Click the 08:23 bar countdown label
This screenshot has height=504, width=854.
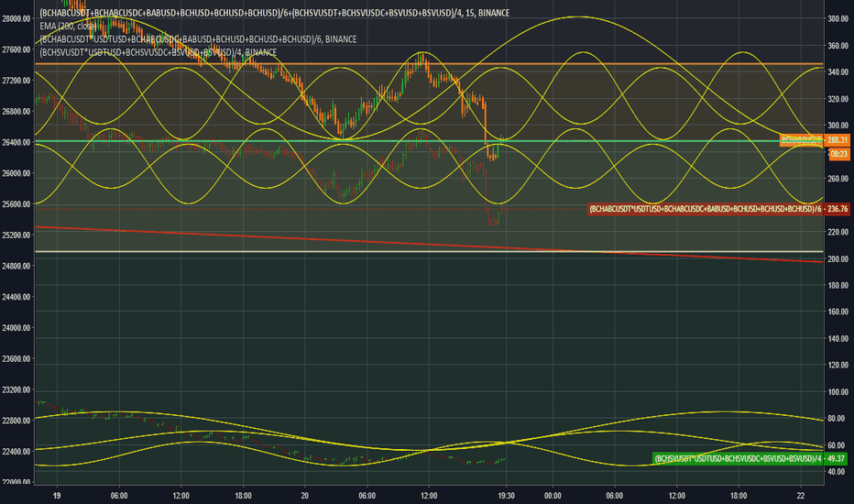(838, 154)
